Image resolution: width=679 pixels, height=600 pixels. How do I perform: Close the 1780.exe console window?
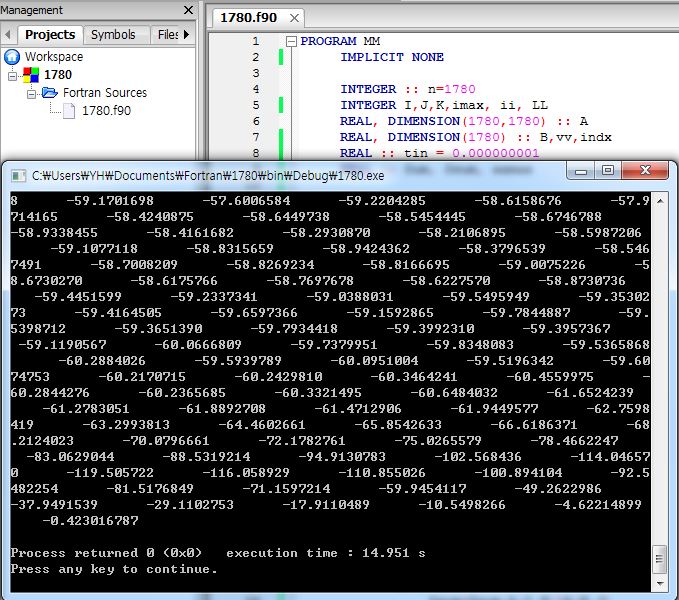tap(645, 170)
